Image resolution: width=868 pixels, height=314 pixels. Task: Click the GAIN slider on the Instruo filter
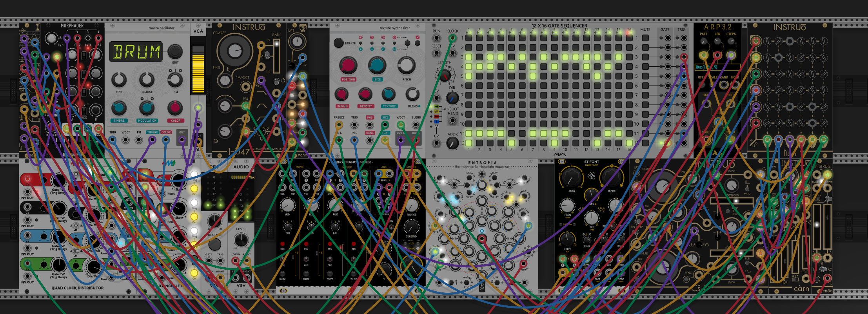click(x=276, y=55)
